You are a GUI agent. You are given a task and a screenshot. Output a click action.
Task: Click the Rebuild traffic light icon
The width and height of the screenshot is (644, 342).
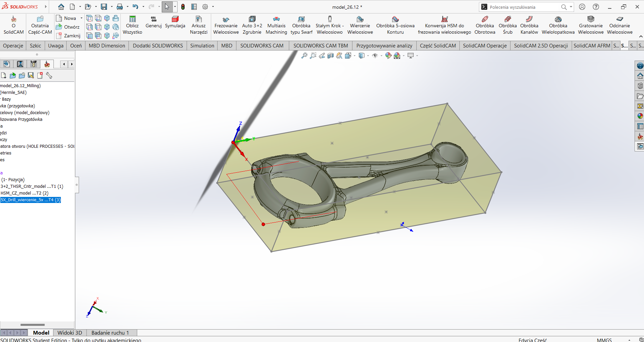coord(183,7)
